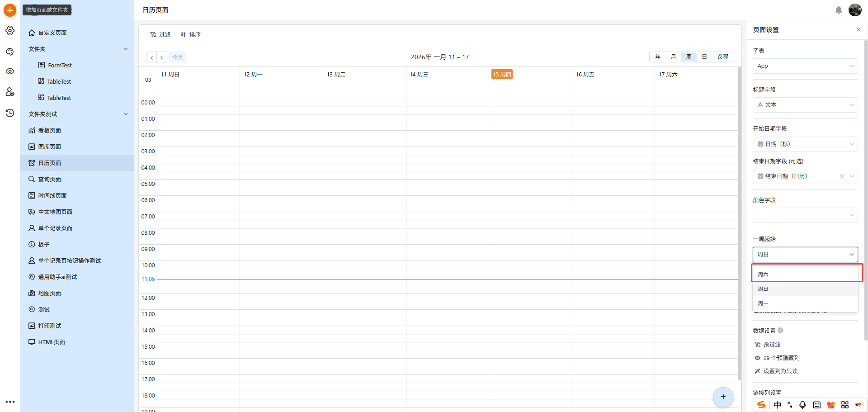
Task: Clear the end date field selection
Action: click(842, 176)
